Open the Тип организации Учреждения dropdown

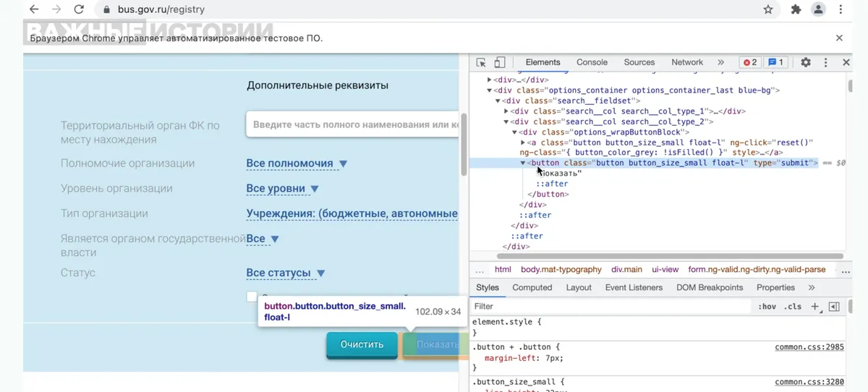tap(352, 213)
